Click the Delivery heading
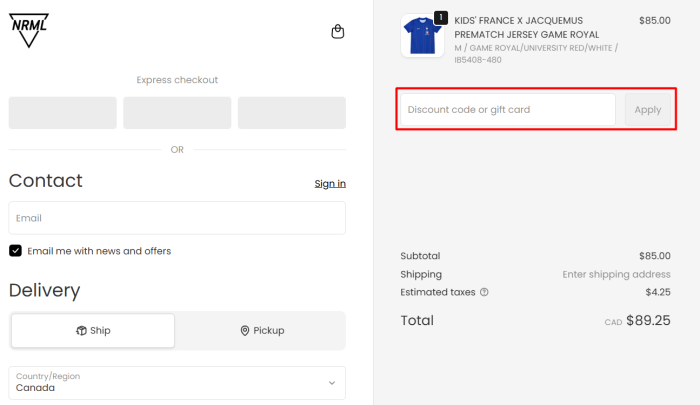Screen dimensions: 700x405 (45, 290)
